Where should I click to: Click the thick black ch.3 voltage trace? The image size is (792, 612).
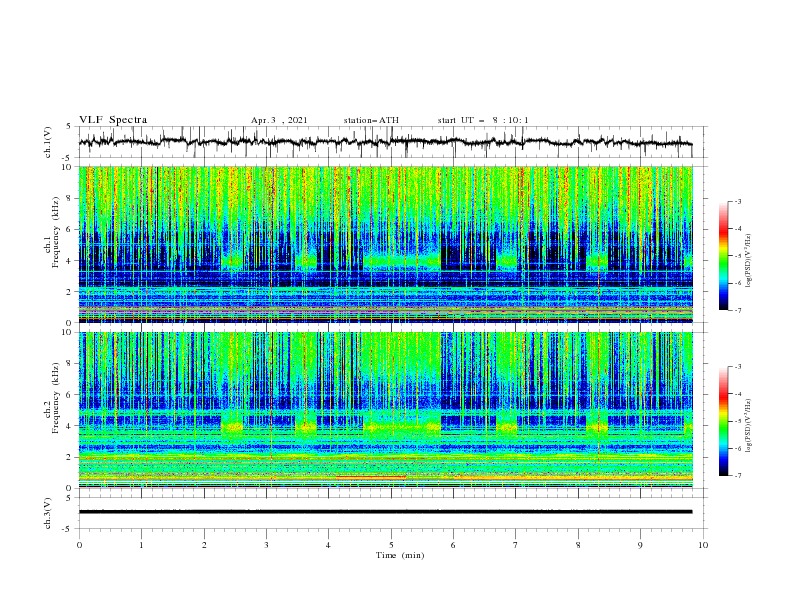(385, 512)
